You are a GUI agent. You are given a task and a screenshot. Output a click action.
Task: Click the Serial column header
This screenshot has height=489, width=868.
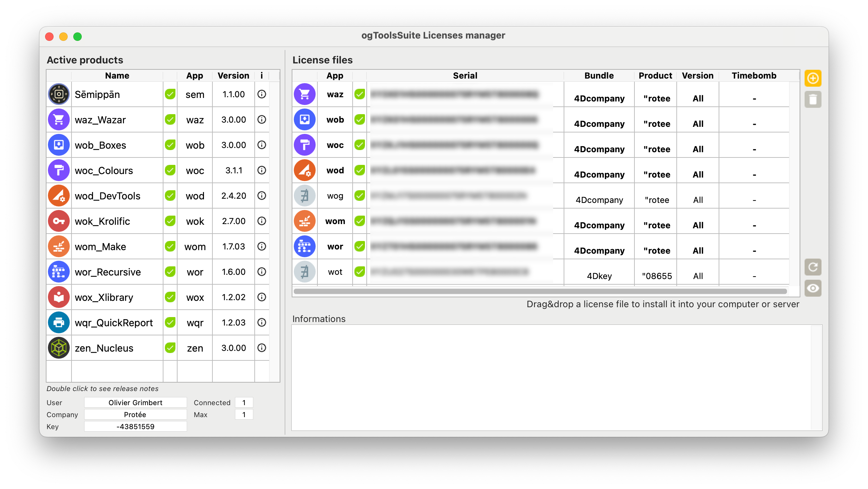click(x=465, y=76)
